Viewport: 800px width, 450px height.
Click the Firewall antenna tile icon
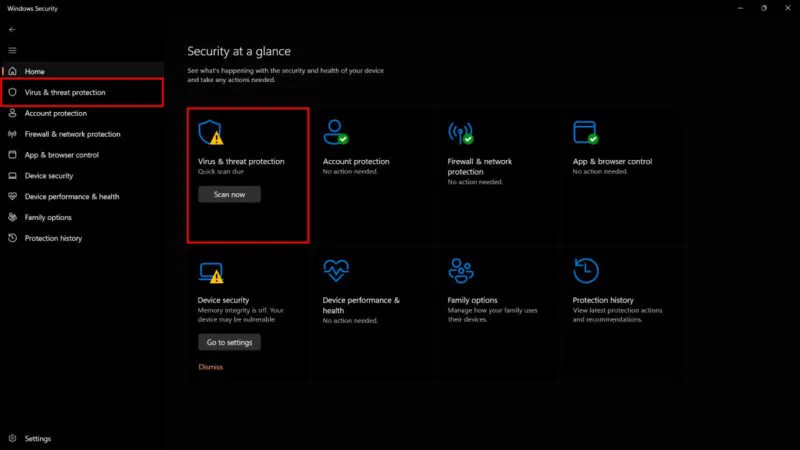pos(461,133)
